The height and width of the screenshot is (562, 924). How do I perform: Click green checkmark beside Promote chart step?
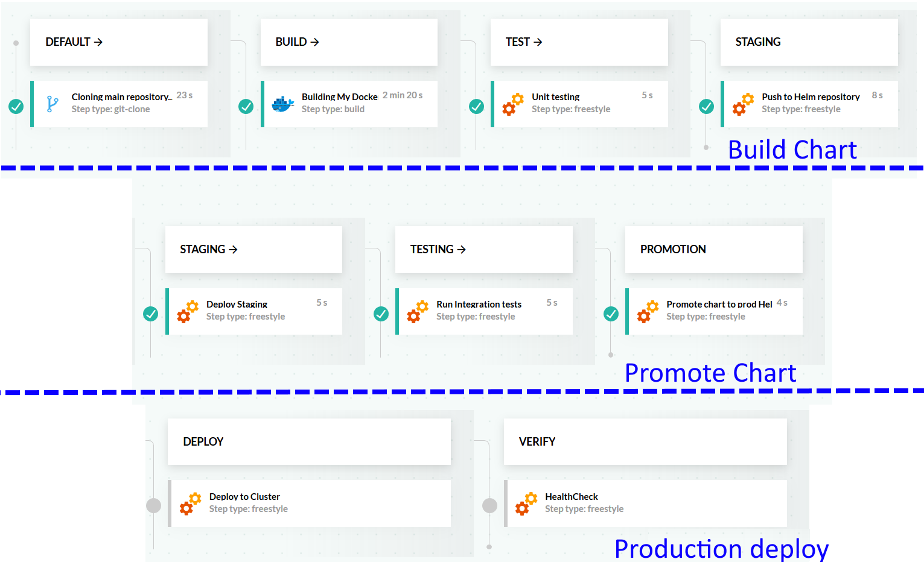pyautogui.click(x=611, y=314)
